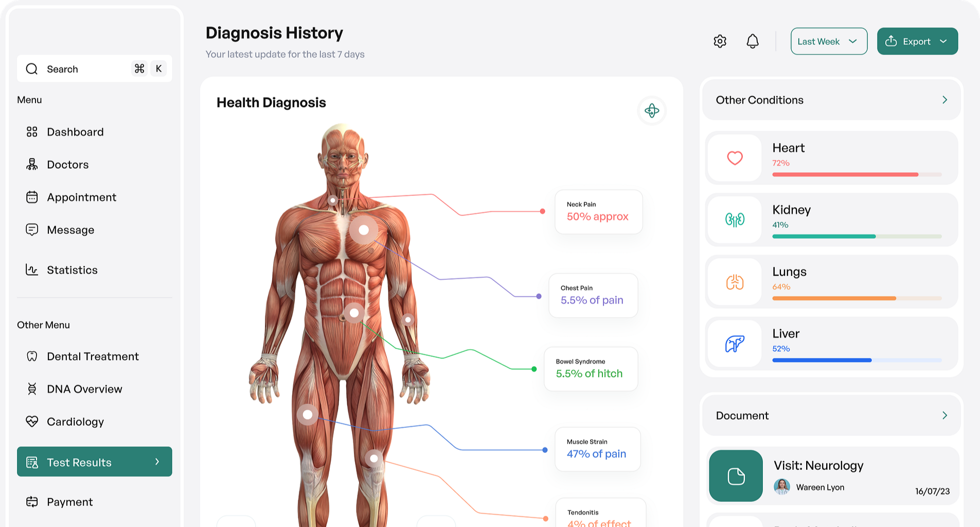Click the Statistics chart icon
The width and height of the screenshot is (980, 527).
pyautogui.click(x=32, y=269)
